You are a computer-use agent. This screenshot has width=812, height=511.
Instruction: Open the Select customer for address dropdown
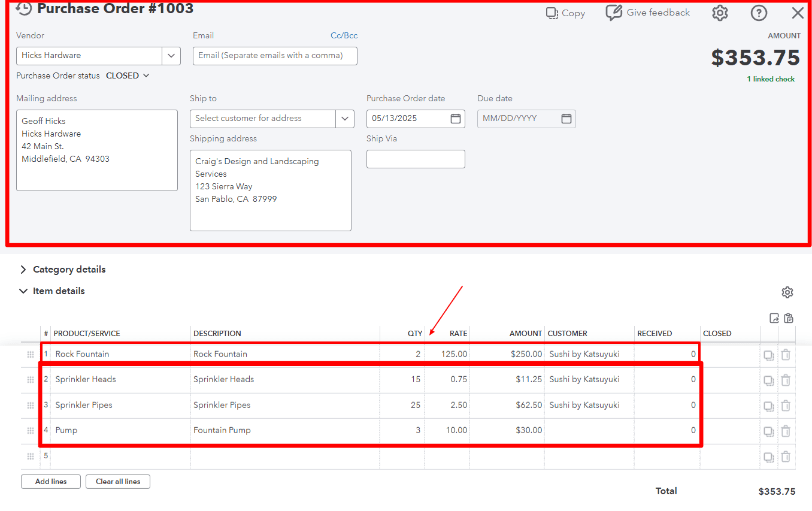coord(345,119)
